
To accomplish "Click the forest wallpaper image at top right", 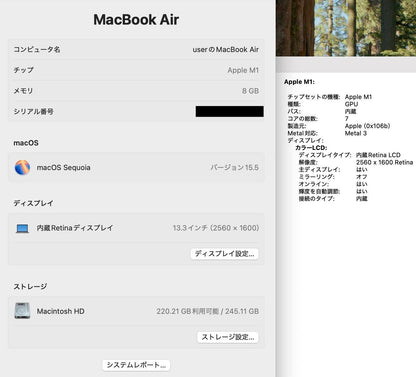I will click(346, 28).
